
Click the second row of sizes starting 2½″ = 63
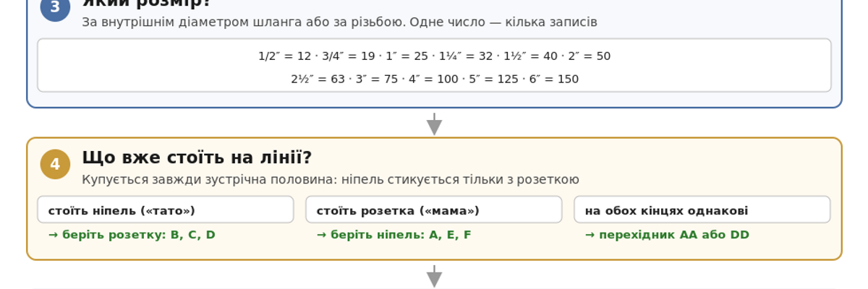click(434, 79)
